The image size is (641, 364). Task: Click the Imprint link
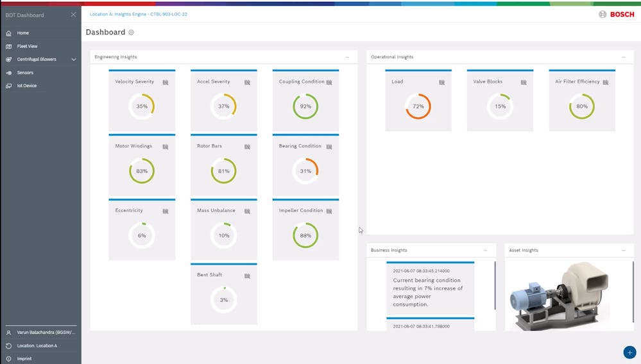coord(24,358)
